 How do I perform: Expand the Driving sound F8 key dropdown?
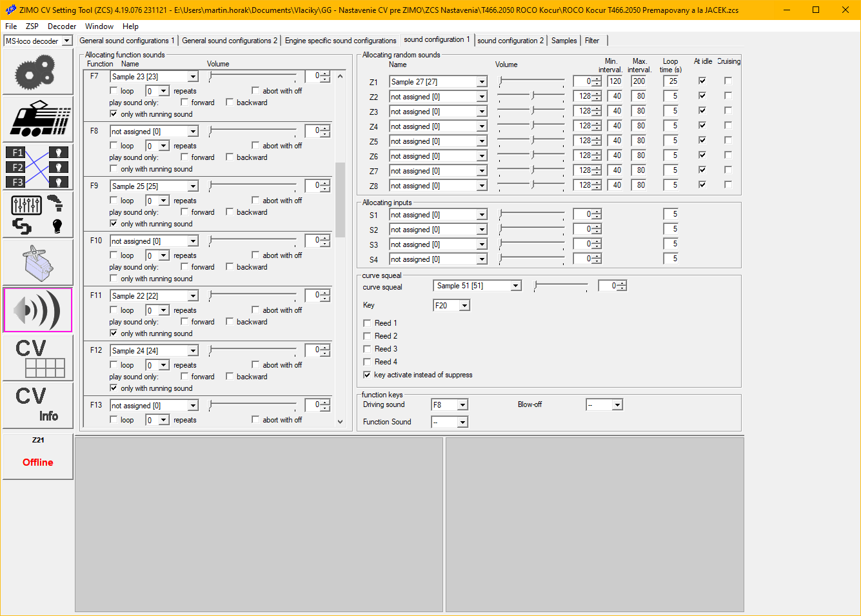[462, 405]
